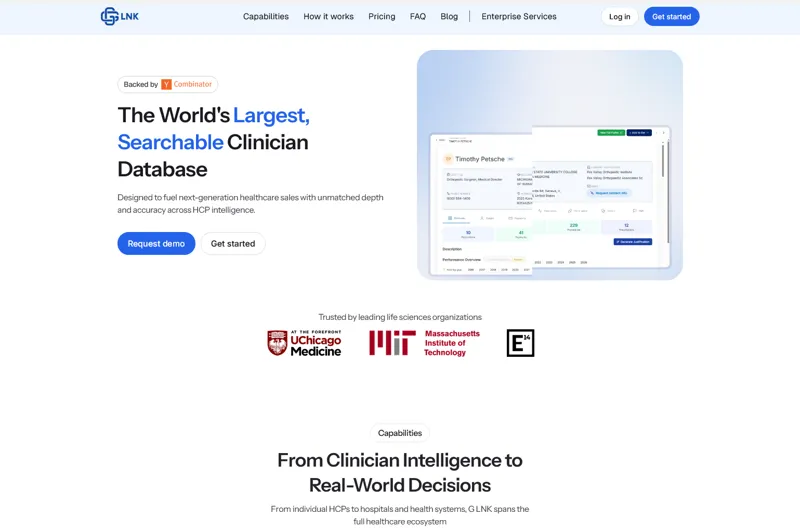Screen dimensions: 800x528
Task: Click the Backed by Y Combinator badge
Action: (168, 84)
